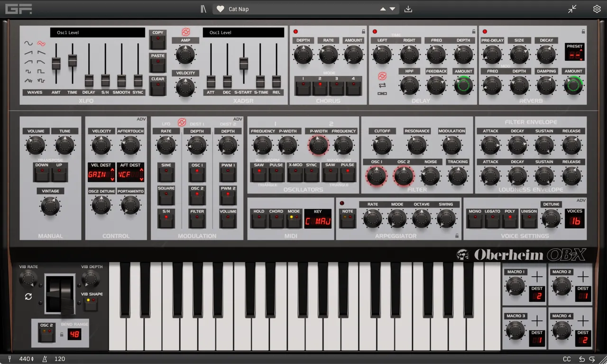Open the AFT DEST VCF selector

point(130,174)
